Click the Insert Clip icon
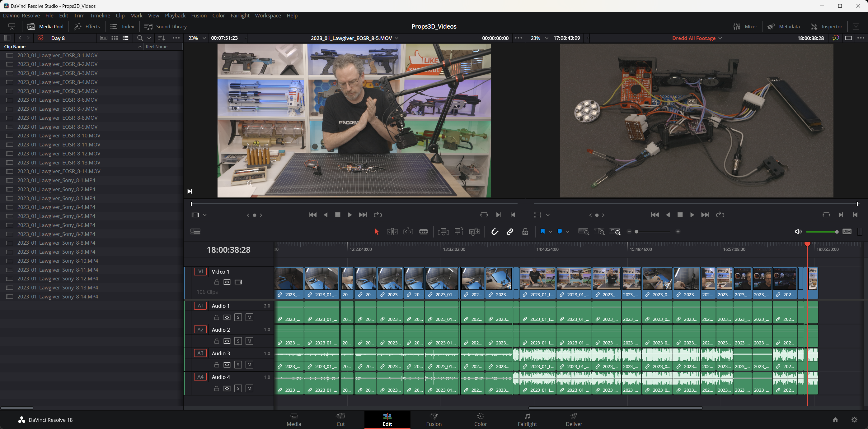This screenshot has height=429, width=868. (x=443, y=232)
